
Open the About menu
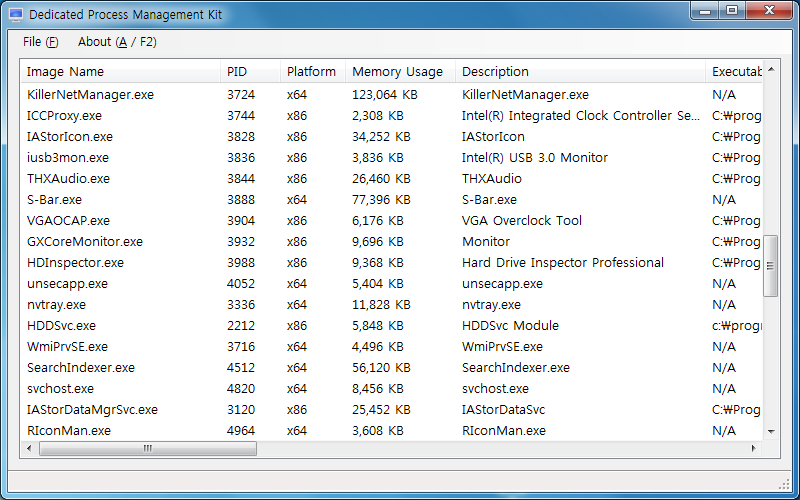(117, 42)
